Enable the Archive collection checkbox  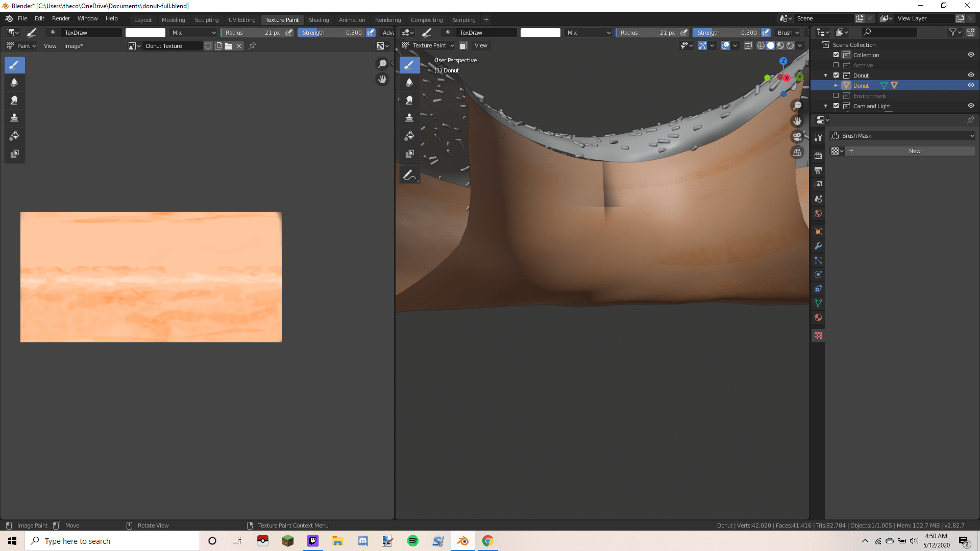[x=836, y=65]
